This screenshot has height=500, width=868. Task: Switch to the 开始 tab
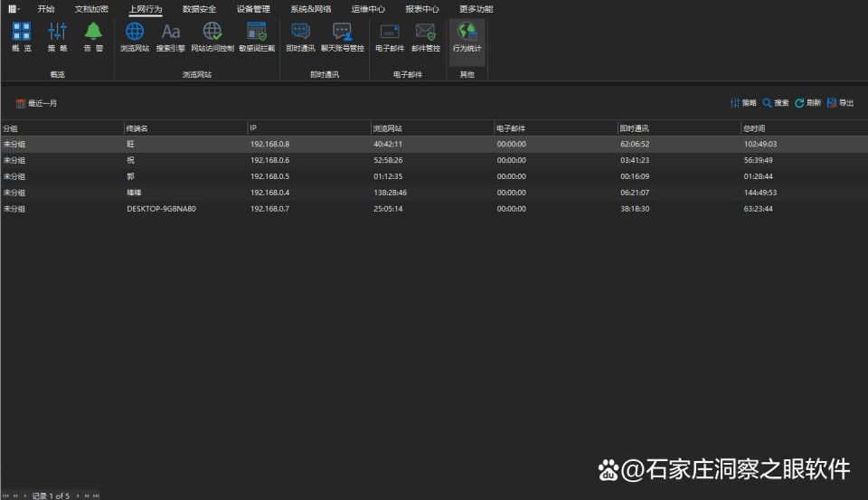[x=46, y=9]
